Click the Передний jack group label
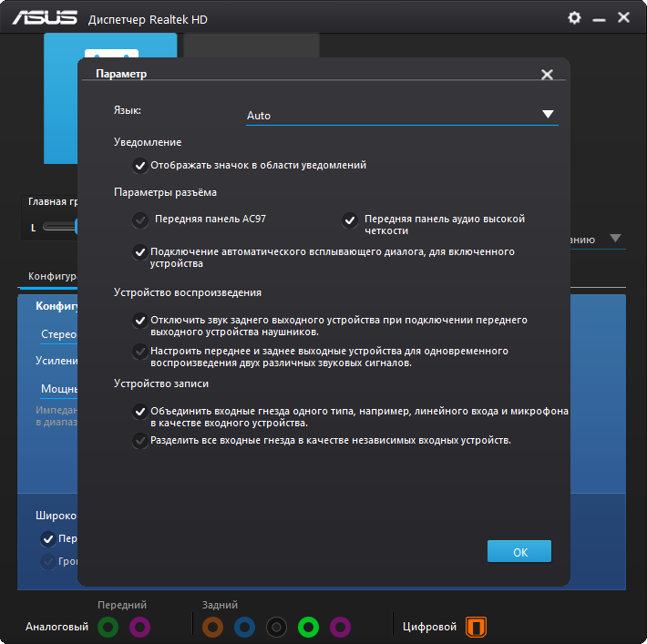The width and height of the screenshot is (647, 644). pyautogui.click(x=122, y=605)
